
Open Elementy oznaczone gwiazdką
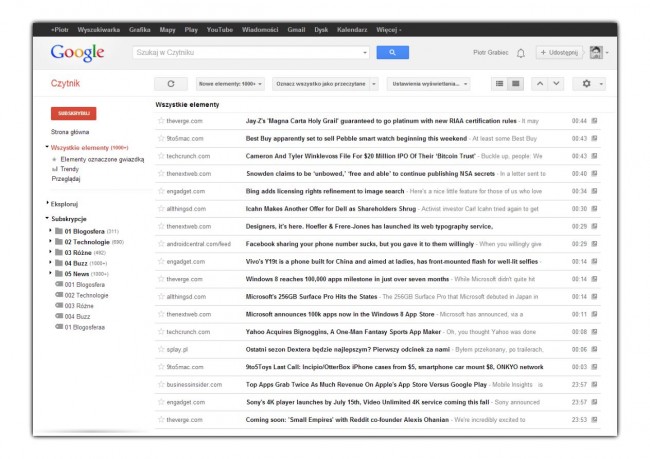tap(102, 159)
